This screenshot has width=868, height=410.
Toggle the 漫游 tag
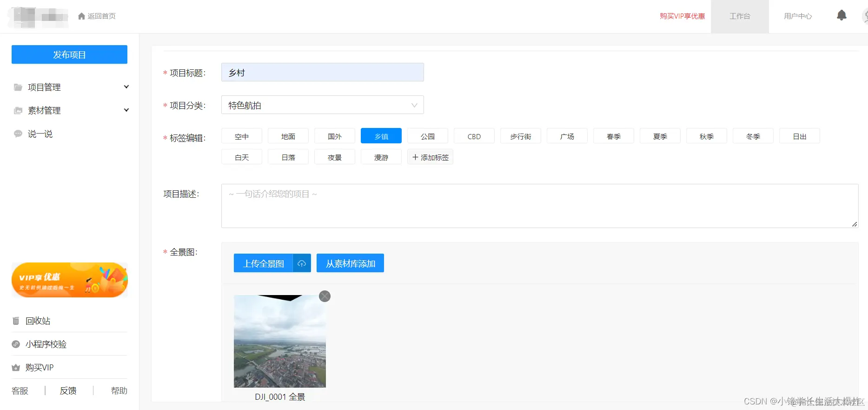[x=381, y=157]
